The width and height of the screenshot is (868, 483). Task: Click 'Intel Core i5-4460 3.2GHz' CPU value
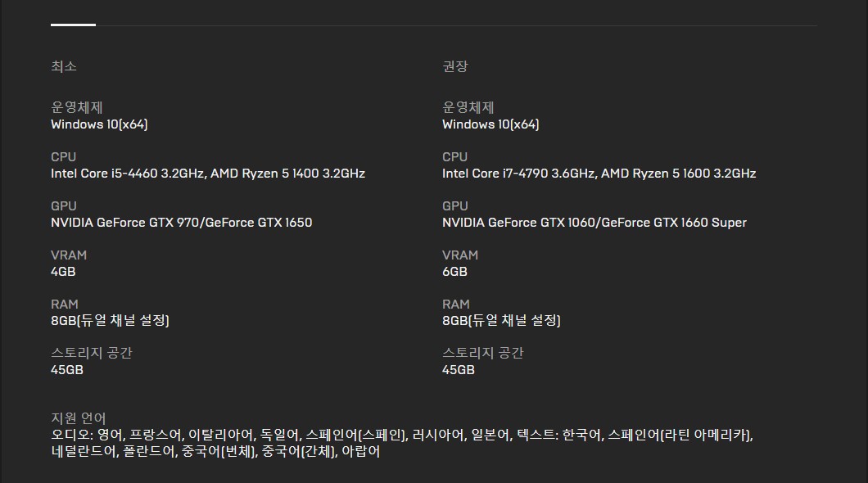(x=128, y=174)
